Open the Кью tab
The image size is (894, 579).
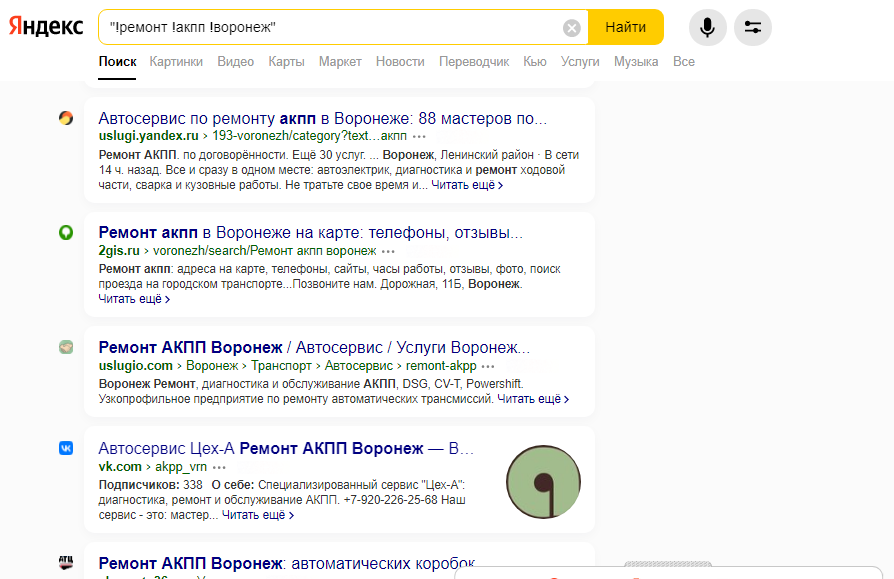[x=535, y=62]
